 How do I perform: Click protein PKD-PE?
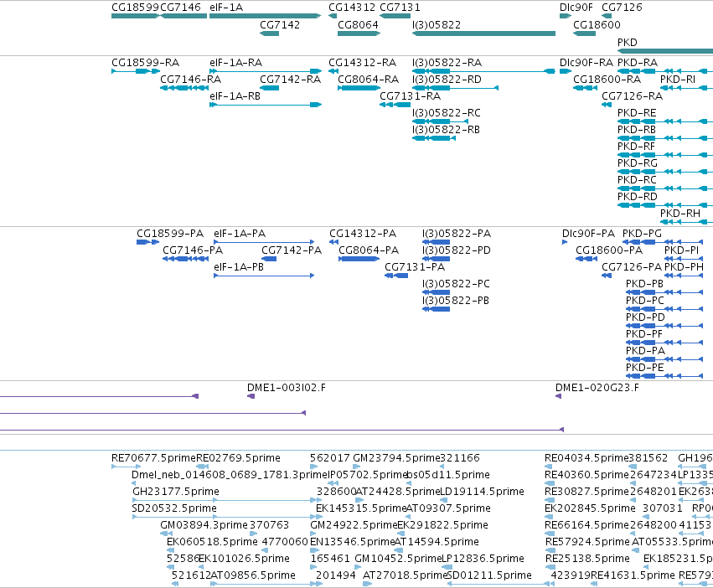tap(645, 368)
